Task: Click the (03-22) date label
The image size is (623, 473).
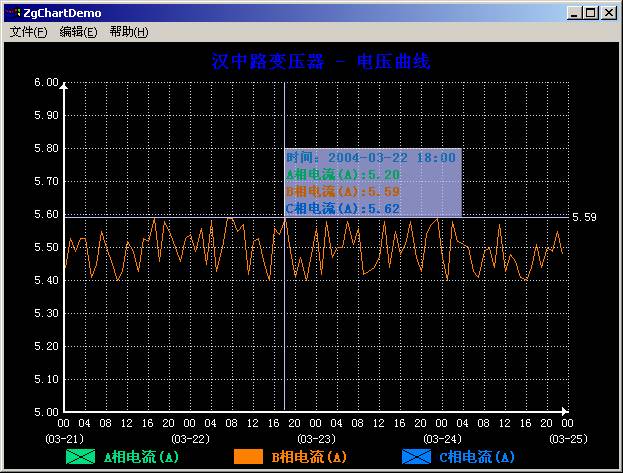Action: 191,439
